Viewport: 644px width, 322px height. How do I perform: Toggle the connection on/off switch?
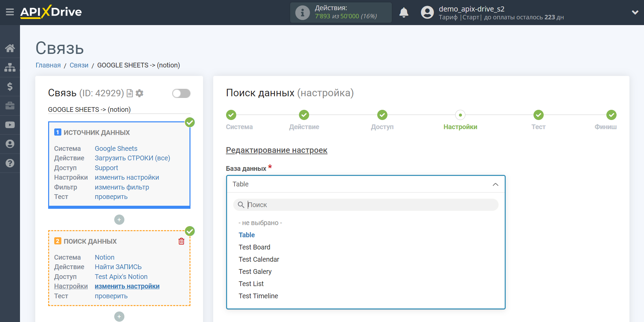point(181,93)
